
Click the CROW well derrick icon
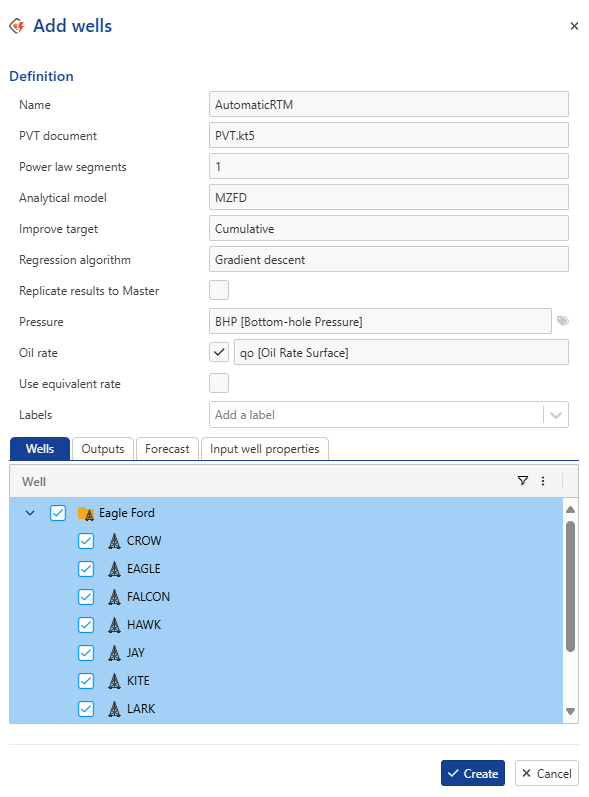click(x=114, y=541)
